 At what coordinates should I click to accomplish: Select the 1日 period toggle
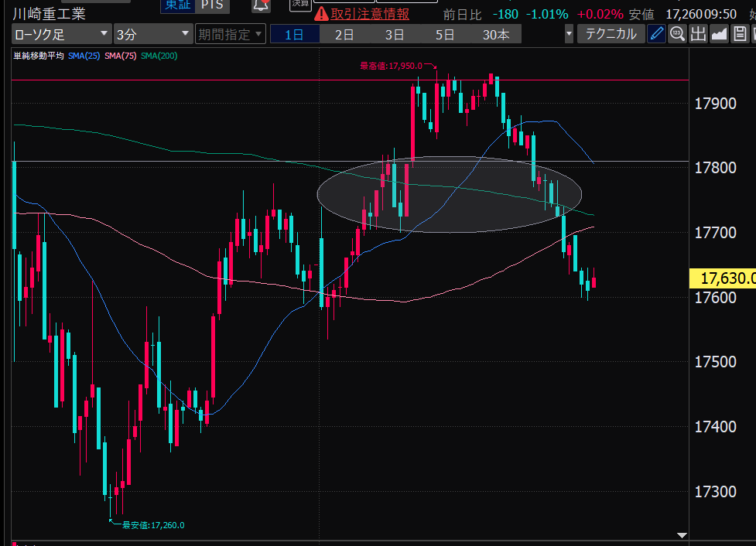[294, 34]
